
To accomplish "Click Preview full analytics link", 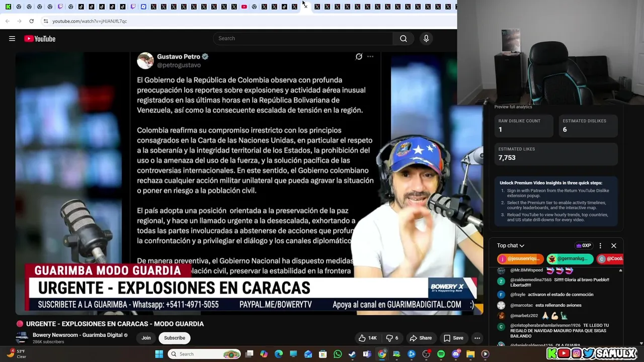I will [x=513, y=107].
